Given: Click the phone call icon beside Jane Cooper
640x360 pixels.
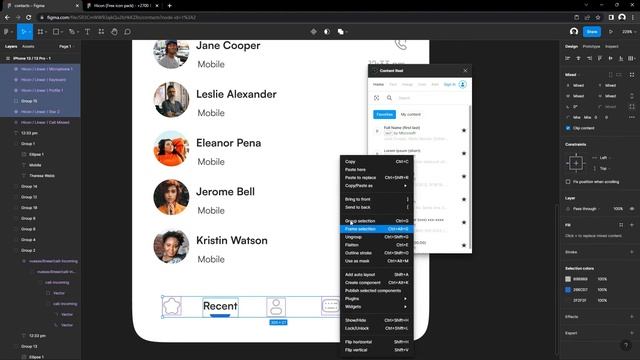Looking at the screenshot, I should 401,44.
